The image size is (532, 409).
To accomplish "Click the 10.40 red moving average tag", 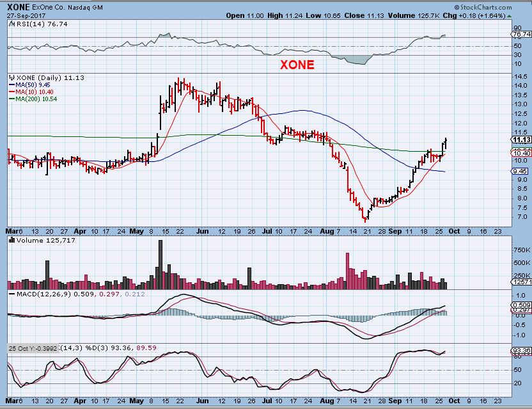I will point(521,153).
